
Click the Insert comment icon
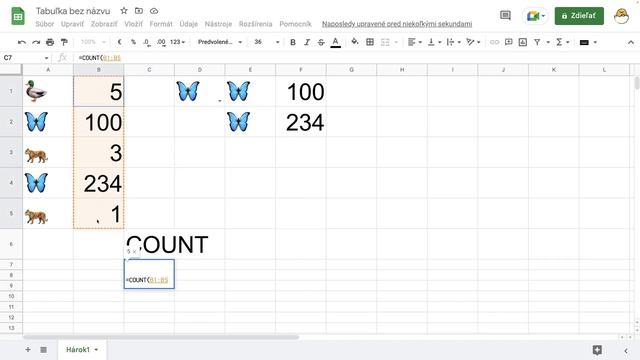[509, 42]
